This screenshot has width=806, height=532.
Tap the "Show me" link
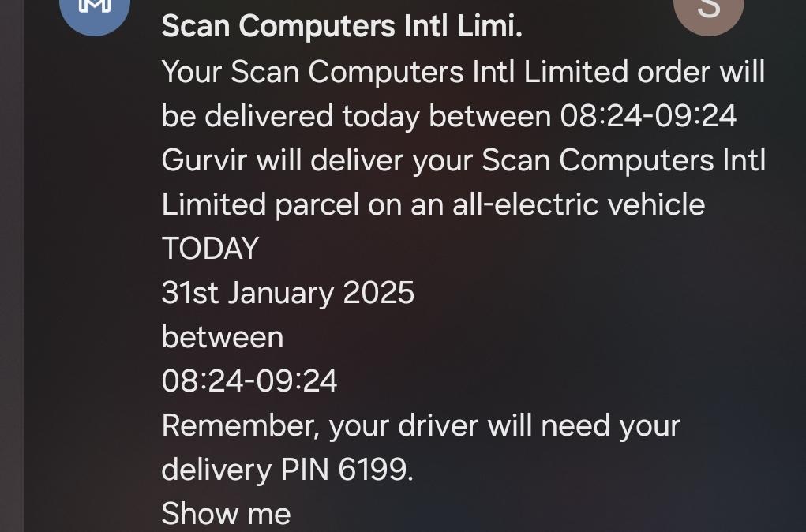(x=226, y=514)
